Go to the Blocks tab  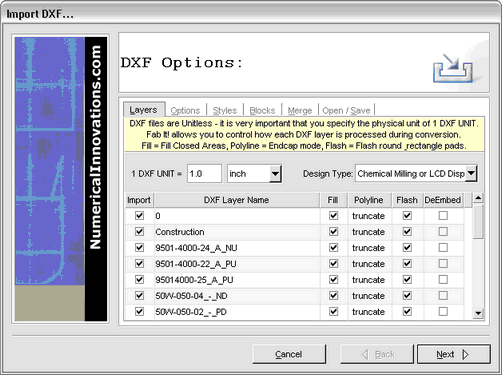[262, 110]
